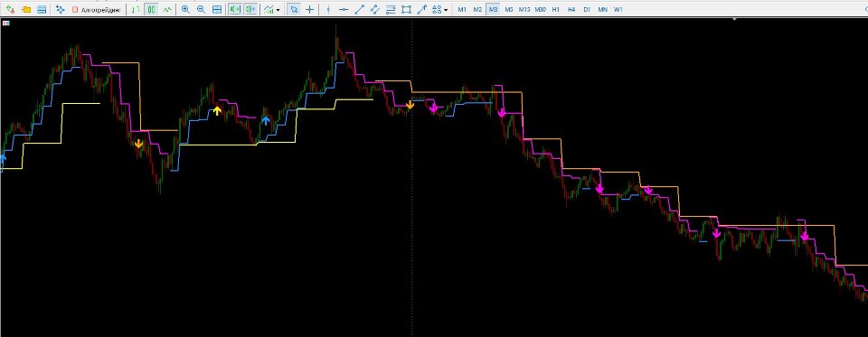Switch timeframe to M2
Image resolution: width=868 pixels, height=337 pixels.
(477, 9)
